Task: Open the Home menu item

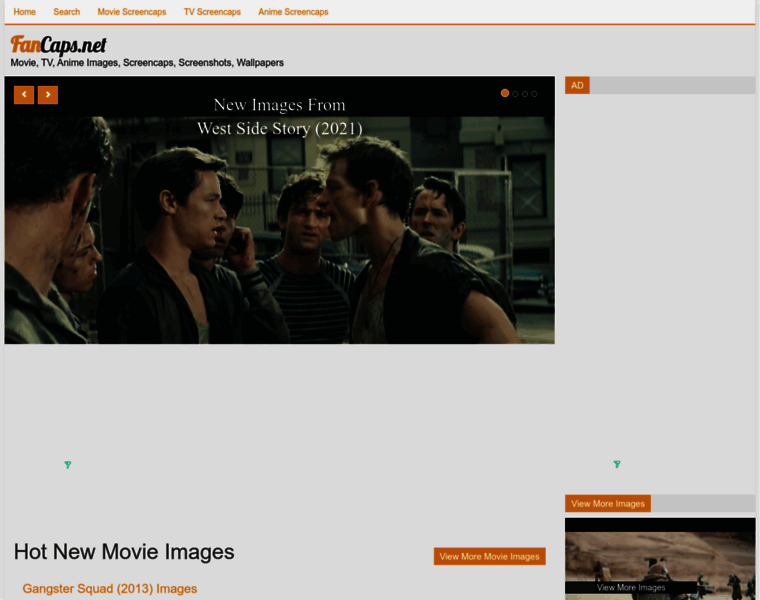Action: coord(24,12)
